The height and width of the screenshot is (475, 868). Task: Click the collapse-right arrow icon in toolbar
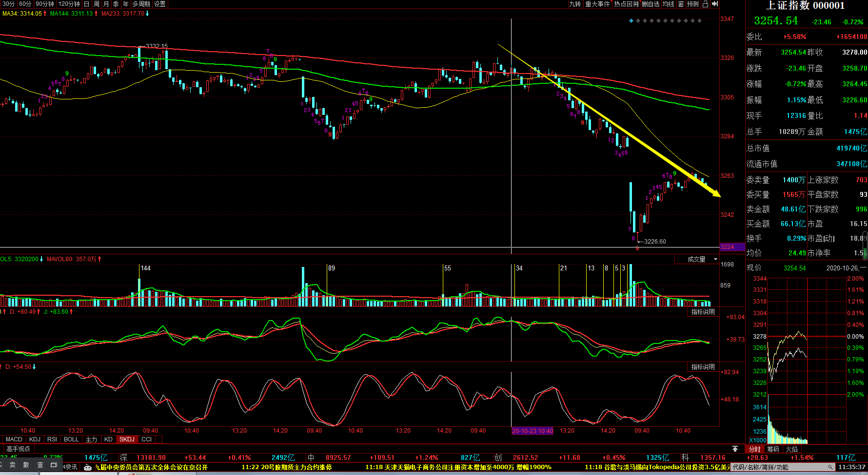click(x=715, y=4)
